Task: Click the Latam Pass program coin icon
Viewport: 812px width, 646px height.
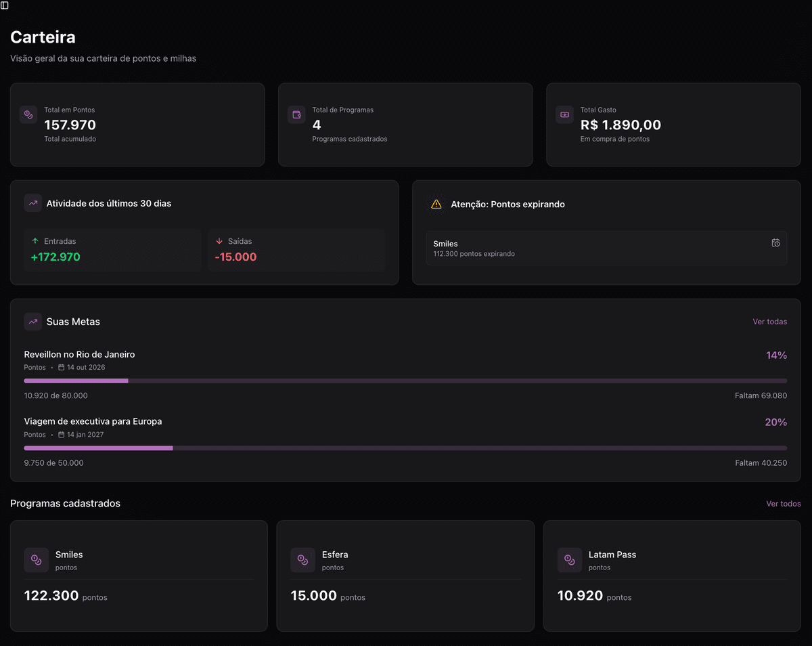Action: point(570,560)
